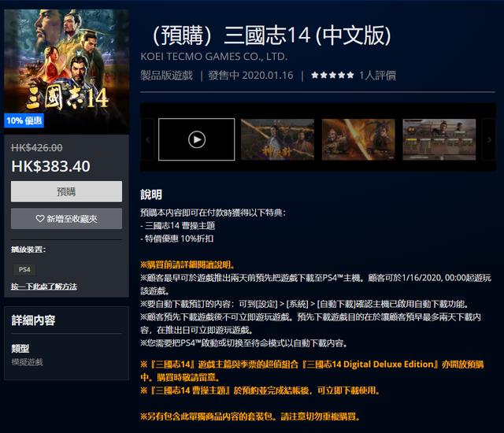The height and width of the screenshot is (433, 504).
Task: Click the game title (預購) 三國志14 (中文版)
Action: [272, 35]
